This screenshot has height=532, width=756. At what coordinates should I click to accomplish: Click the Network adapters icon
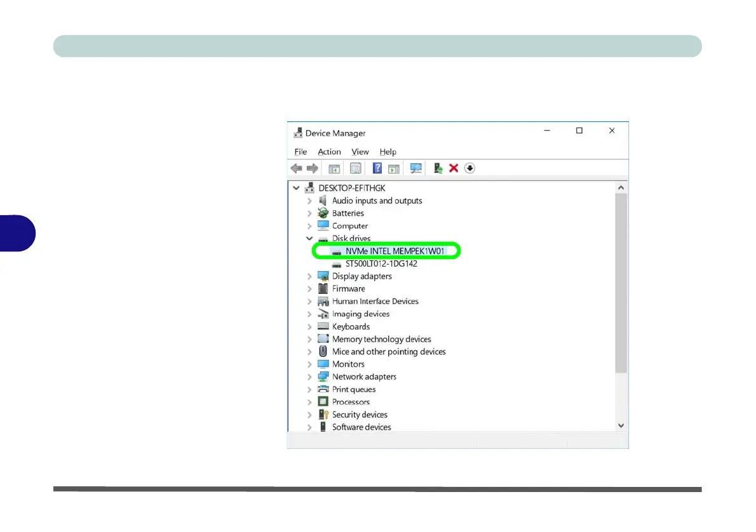tap(323, 377)
